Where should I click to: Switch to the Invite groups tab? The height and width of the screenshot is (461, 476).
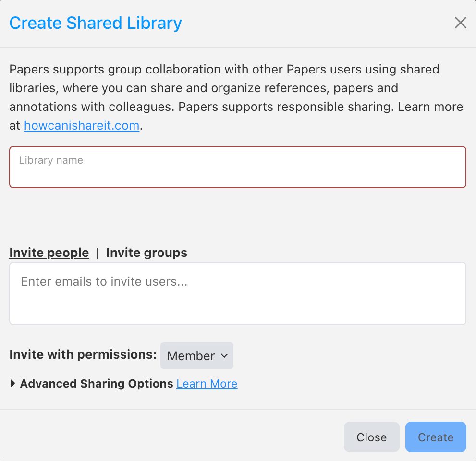[x=146, y=253]
